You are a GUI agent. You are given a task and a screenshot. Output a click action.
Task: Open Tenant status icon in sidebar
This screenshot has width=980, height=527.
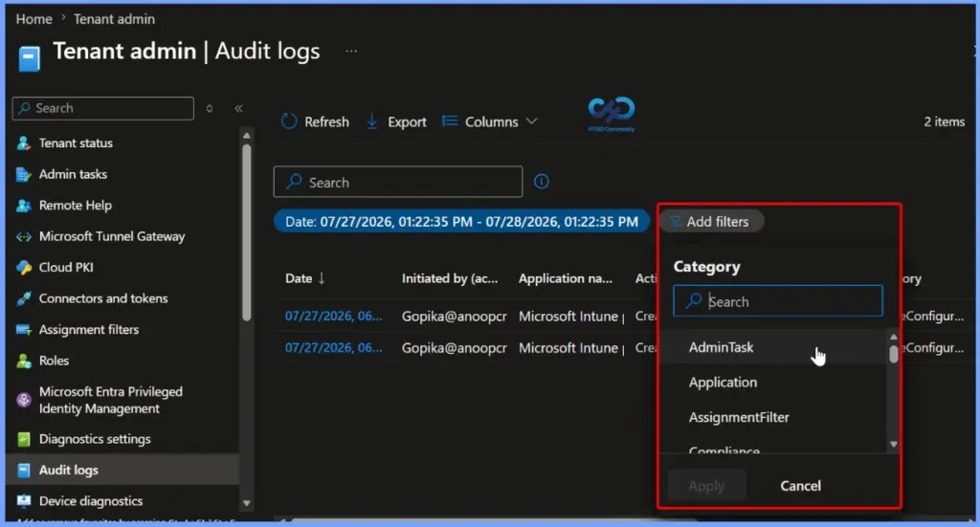pos(24,143)
